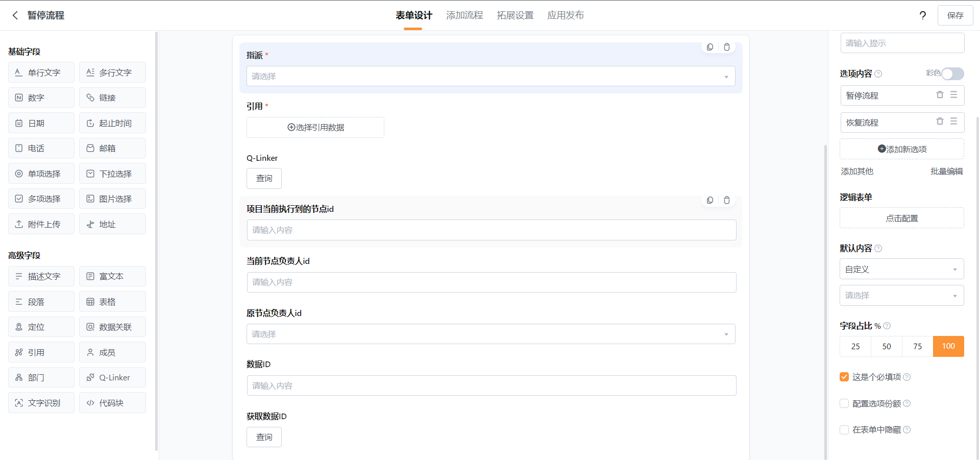Open the 指派 dropdown
Screen dimensions: 980x460
point(491,76)
